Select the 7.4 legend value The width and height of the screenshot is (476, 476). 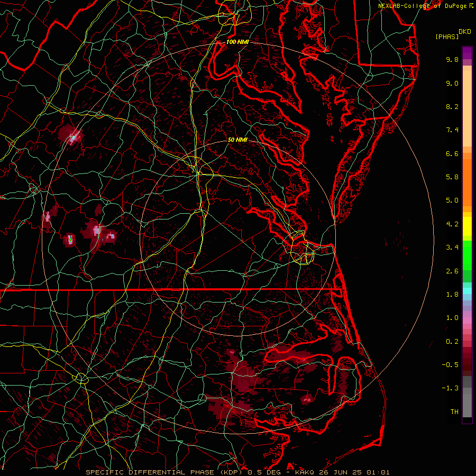pos(452,130)
